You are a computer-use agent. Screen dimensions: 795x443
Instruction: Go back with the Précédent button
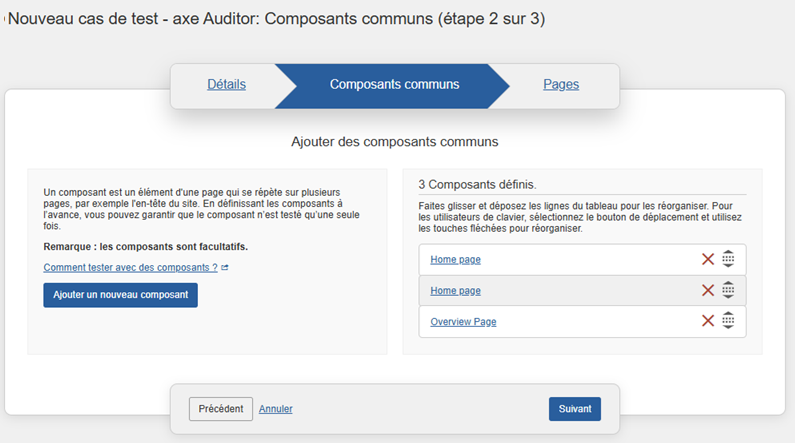click(x=220, y=409)
